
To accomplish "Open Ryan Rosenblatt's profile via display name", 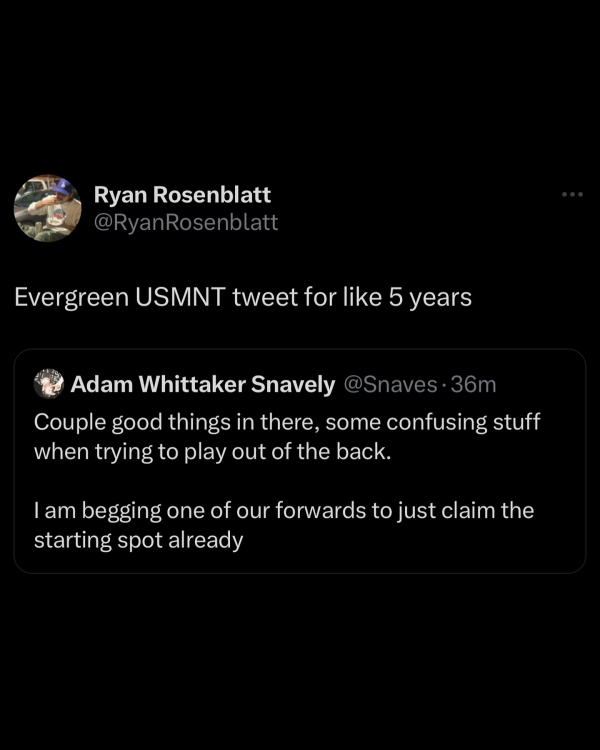I will click(181, 194).
